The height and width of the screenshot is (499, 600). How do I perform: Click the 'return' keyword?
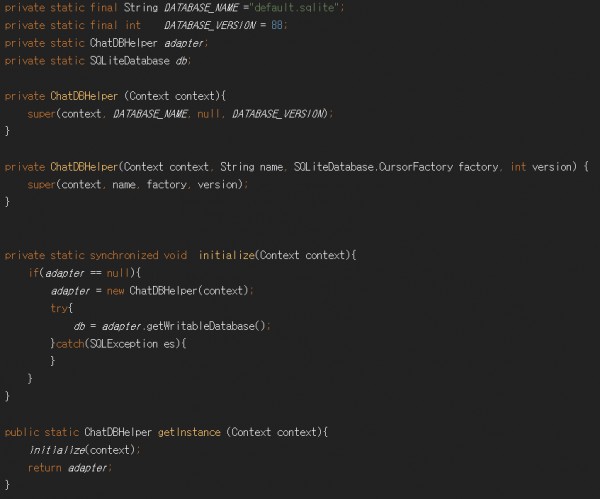click(44, 467)
